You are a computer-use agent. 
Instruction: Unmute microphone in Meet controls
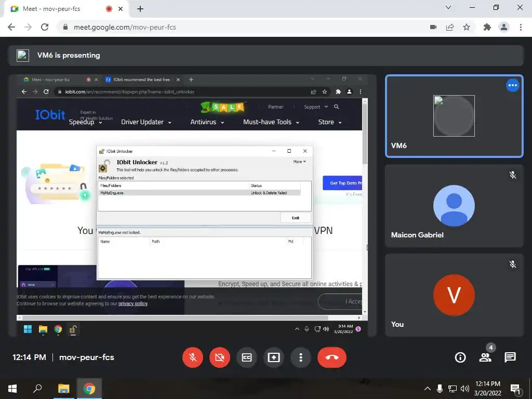192,357
